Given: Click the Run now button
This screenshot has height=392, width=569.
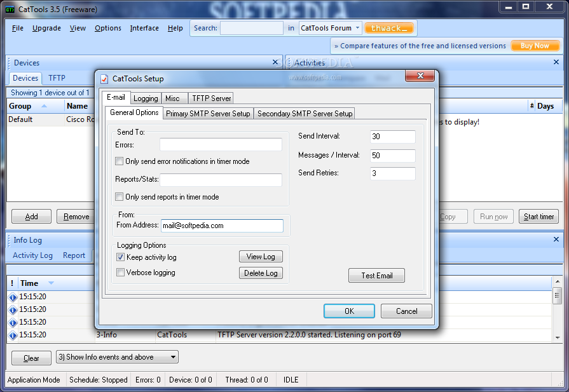Looking at the screenshot, I should [493, 217].
